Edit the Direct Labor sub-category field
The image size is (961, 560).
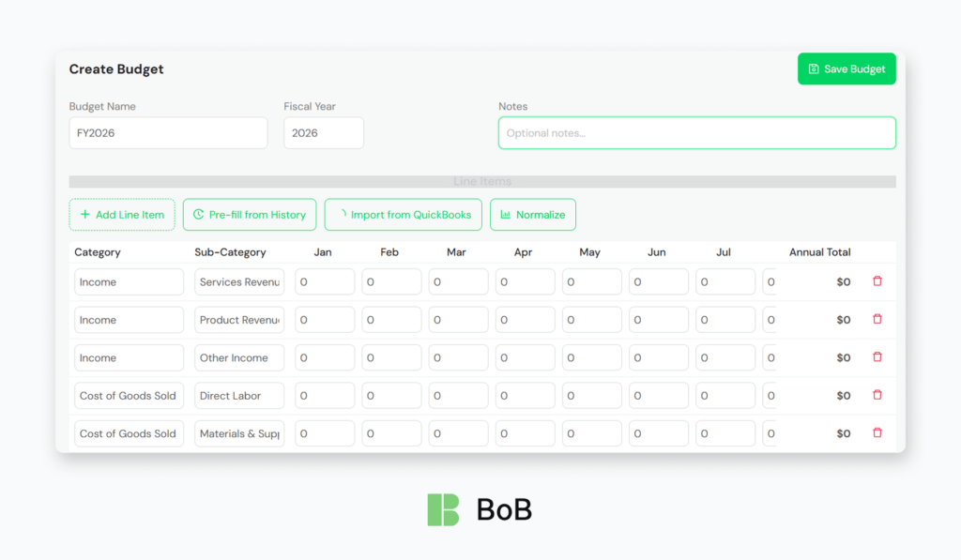click(x=239, y=396)
